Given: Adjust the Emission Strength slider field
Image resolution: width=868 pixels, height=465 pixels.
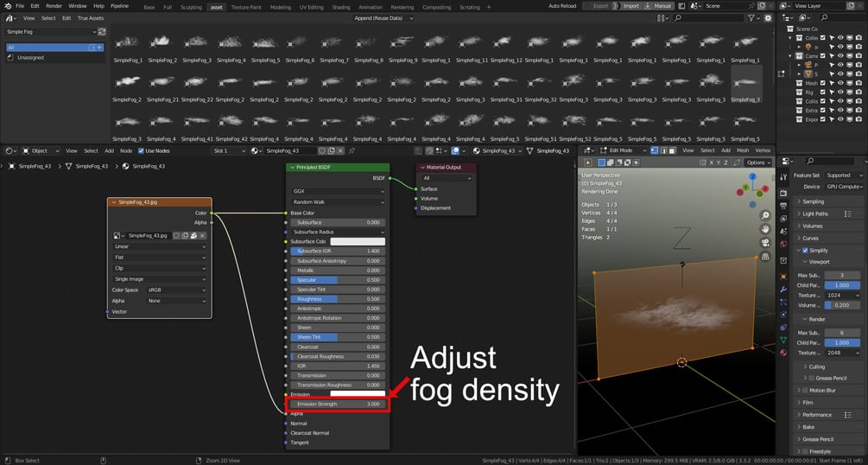Looking at the screenshot, I should 338,404.
